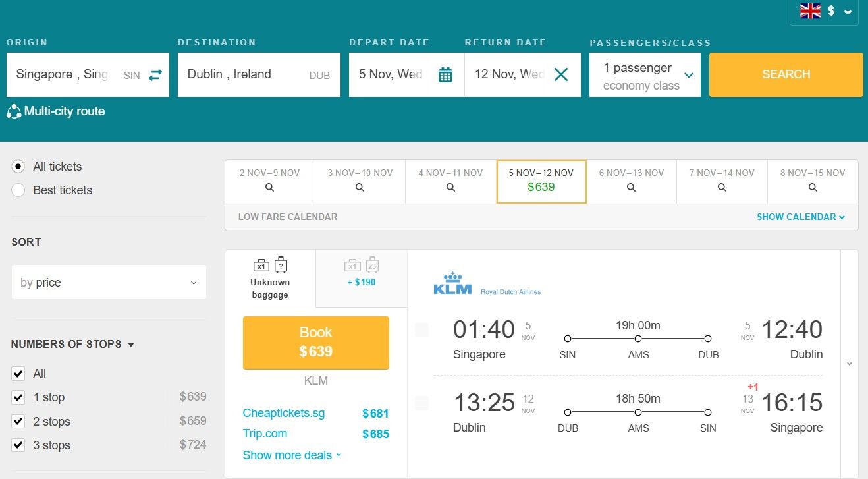The height and width of the screenshot is (479, 868).
Task: Select 2 Nov–9 Nov date tab
Action: coord(269,181)
